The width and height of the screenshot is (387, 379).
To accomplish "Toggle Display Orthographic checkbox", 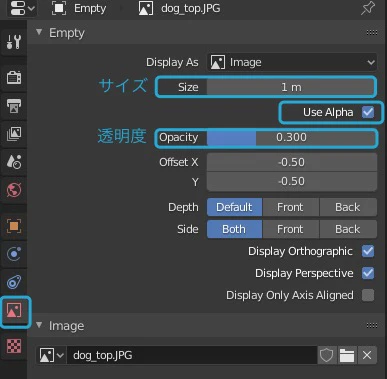I will (x=368, y=251).
